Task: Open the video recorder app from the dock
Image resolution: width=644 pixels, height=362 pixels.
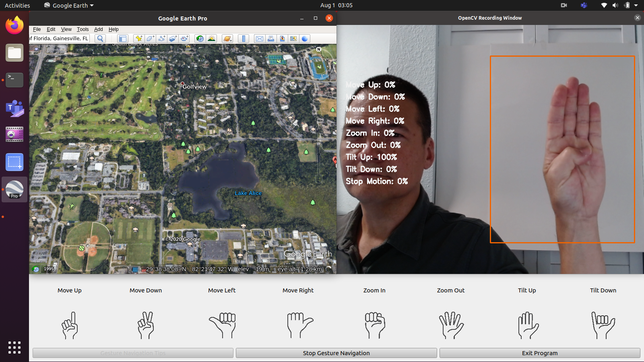Action: [14, 135]
